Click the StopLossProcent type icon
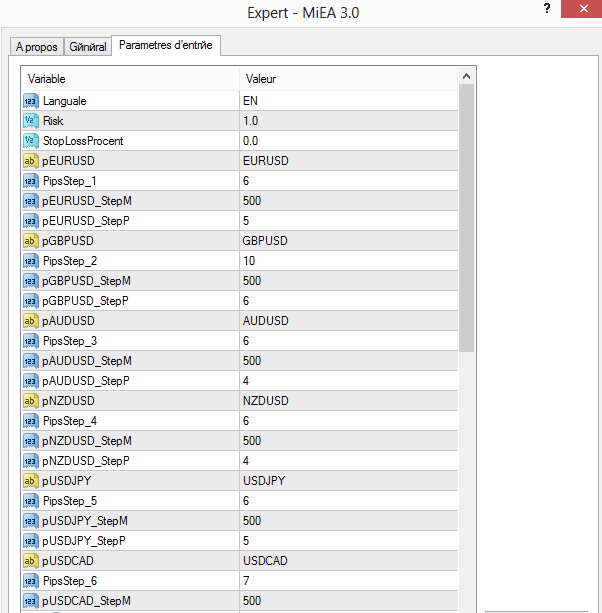This screenshot has width=602, height=613. click(30, 141)
